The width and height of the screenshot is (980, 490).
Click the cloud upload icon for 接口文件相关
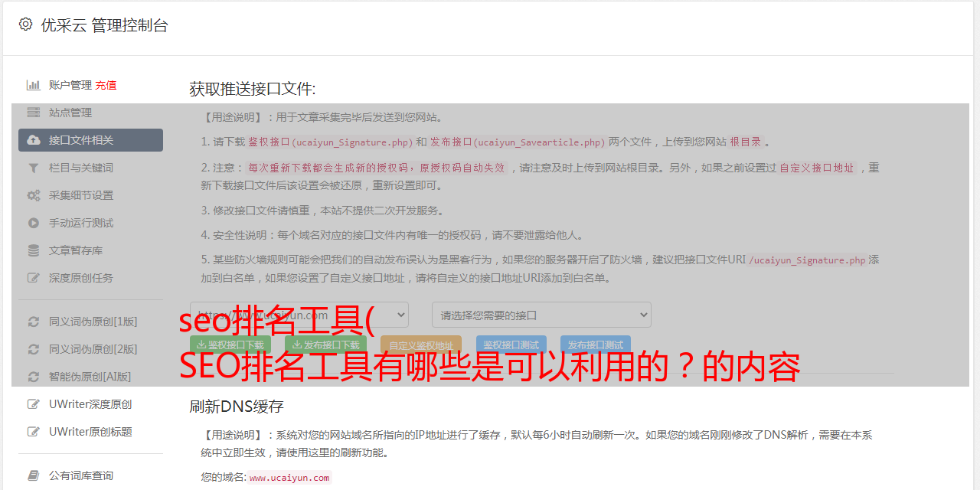[34, 140]
